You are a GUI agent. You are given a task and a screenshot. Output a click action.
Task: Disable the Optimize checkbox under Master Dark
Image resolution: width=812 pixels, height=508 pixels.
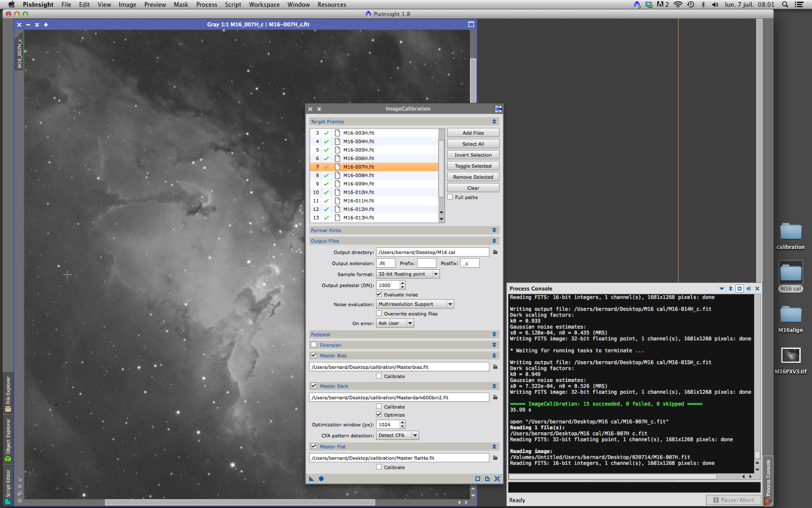379,415
